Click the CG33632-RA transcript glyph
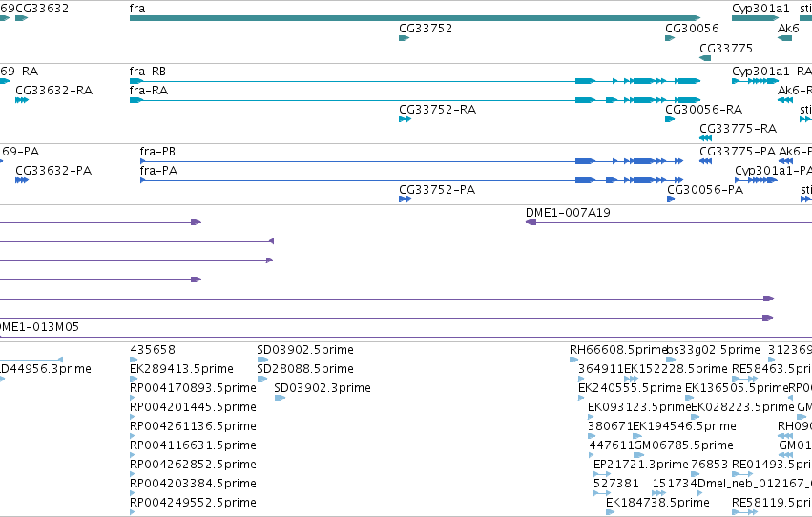812x517 pixels. (x=22, y=100)
